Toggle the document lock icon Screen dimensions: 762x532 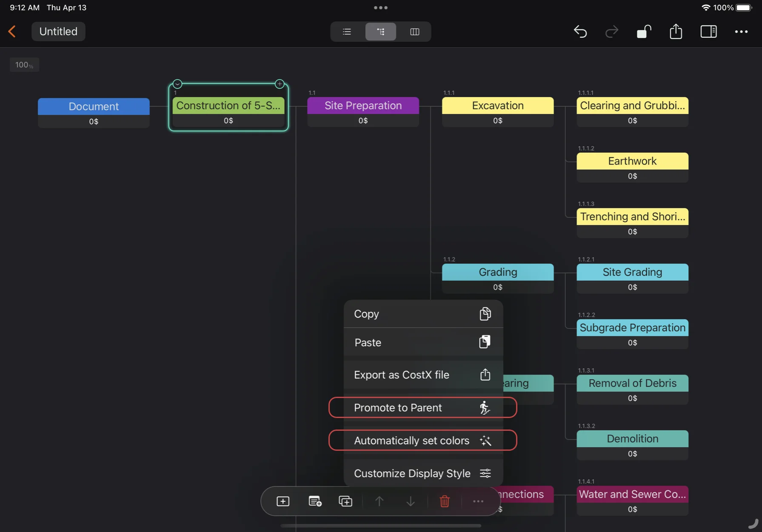(644, 32)
